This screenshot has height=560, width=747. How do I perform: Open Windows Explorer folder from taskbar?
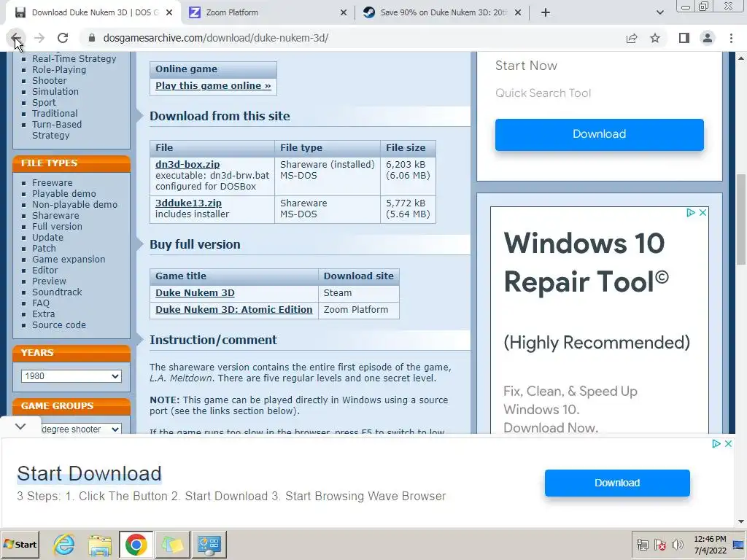(100, 544)
